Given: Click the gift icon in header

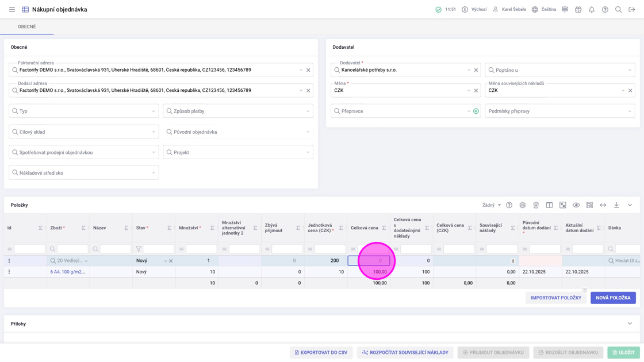Looking at the screenshot, I should [578, 10].
